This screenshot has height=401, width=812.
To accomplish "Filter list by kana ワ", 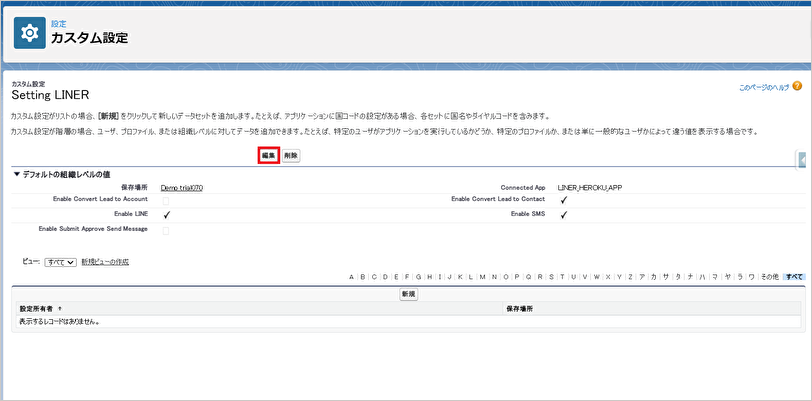I will click(751, 277).
